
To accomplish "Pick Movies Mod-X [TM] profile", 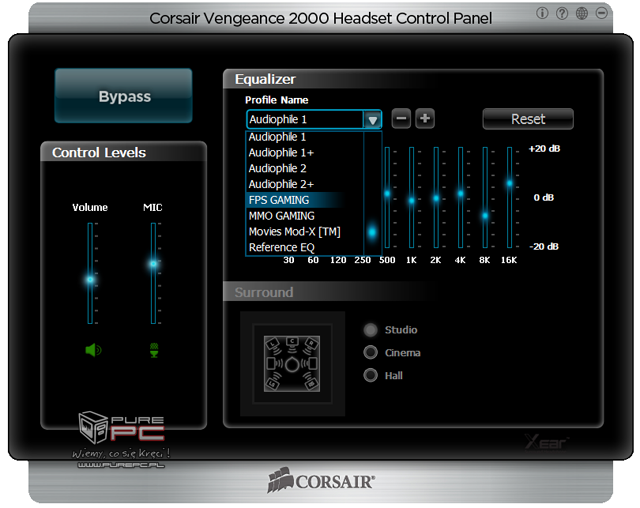I will pos(304,232).
